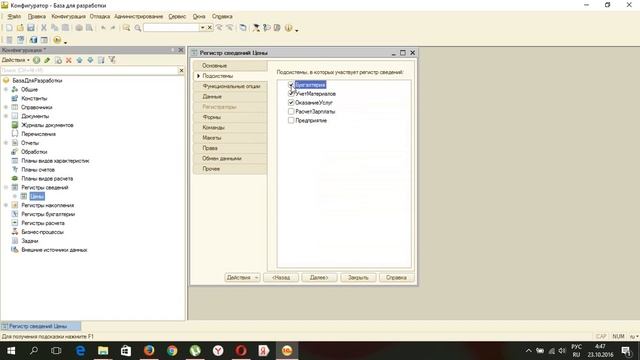Click the Move Down arrow in Configuration panel

click(x=90, y=60)
